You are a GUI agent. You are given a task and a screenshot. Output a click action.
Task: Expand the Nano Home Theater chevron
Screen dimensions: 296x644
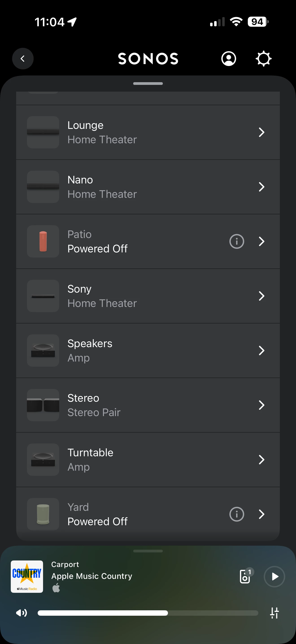click(x=261, y=187)
